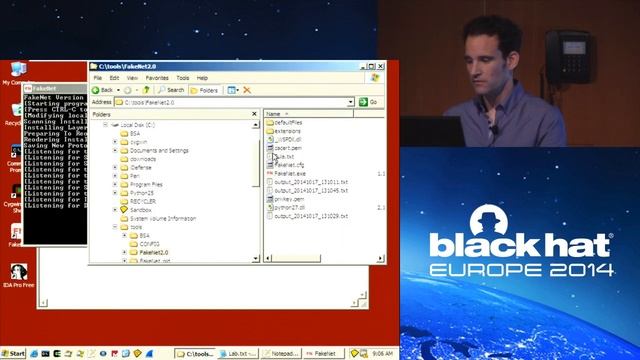Image resolution: width=640 pixels, height=360 pixels.
Task: Select the extensions folder
Action: (283, 131)
